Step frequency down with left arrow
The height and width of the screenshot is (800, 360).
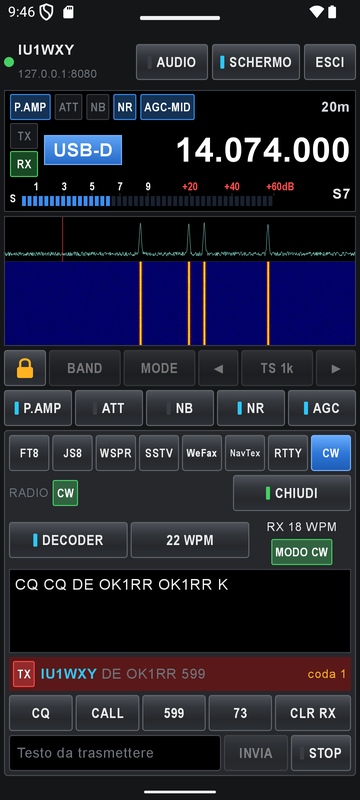(218, 368)
